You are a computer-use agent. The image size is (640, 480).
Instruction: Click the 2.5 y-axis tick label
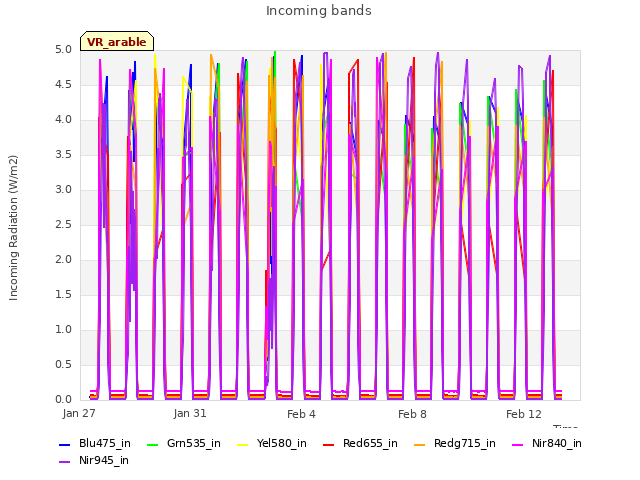(63, 225)
